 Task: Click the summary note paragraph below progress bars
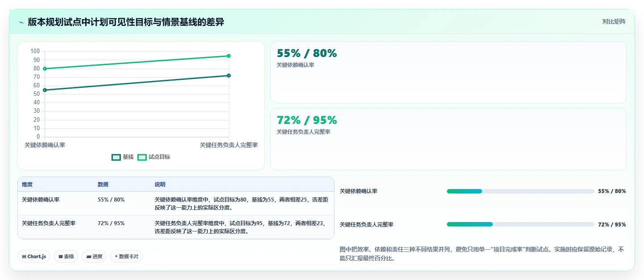pyautogui.click(x=482, y=254)
